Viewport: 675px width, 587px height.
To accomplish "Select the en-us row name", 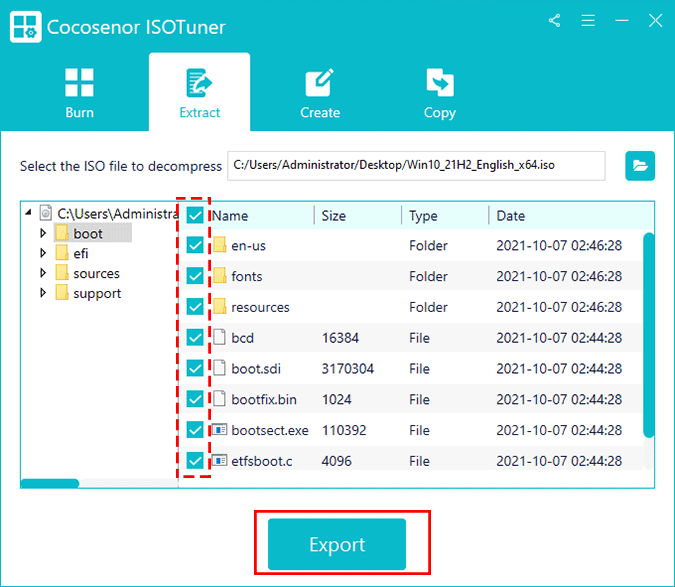I will click(x=248, y=246).
